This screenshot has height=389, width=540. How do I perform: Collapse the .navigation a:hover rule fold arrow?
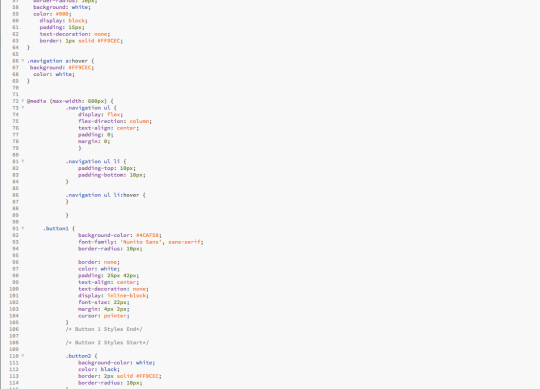23,61
